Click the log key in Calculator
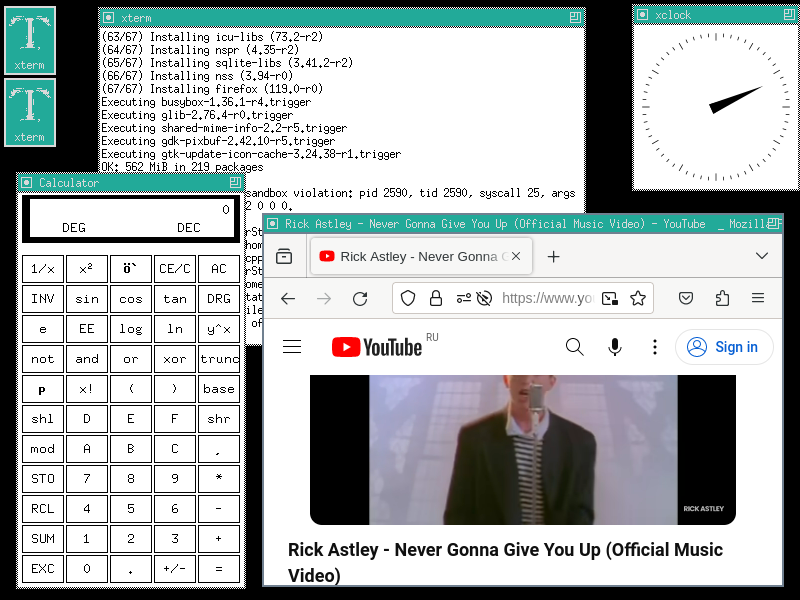This screenshot has height=600, width=800. click(x=131, y=329)
